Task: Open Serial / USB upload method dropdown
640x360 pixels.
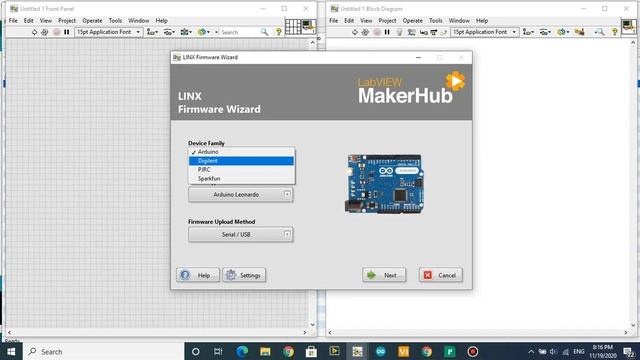Action: tap(241, 235)
